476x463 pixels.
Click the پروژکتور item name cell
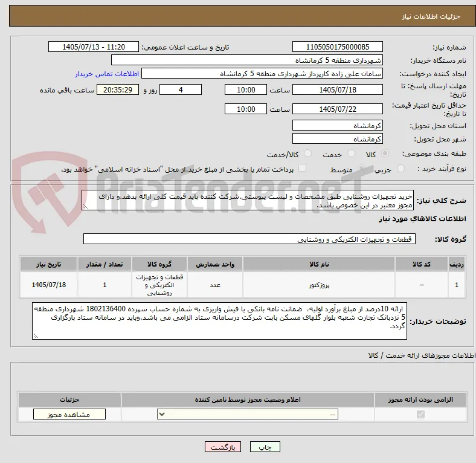(319, 285)
